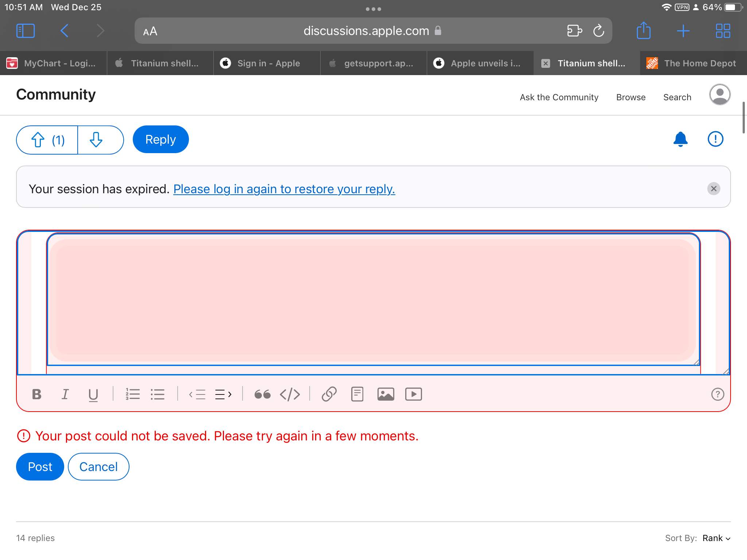Insert a video into the reply
The height and width of the screenshot is (560, 747).
click(x=413, y=394)
